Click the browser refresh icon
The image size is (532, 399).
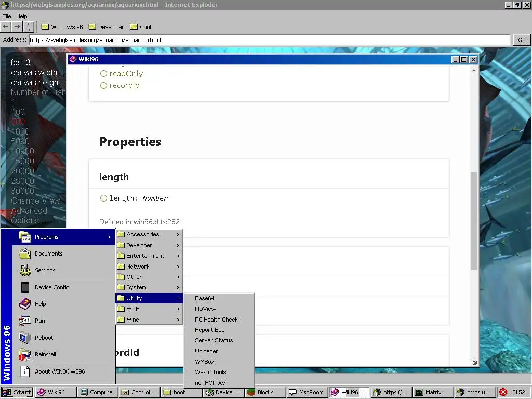29,27
